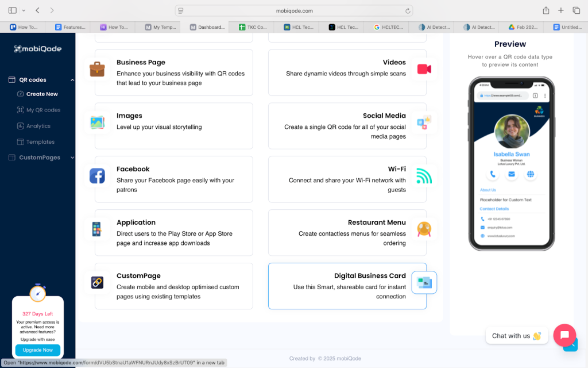The width and height of the screenshot is (588, 368).
Task: Expand the CustomPages sidebar section
Action: coord(72,158)
